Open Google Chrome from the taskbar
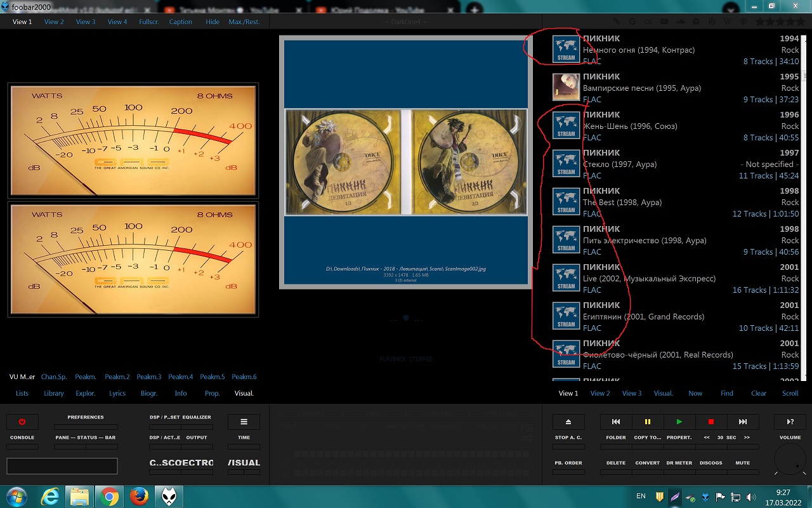812x508 pixels. point(109,496)
